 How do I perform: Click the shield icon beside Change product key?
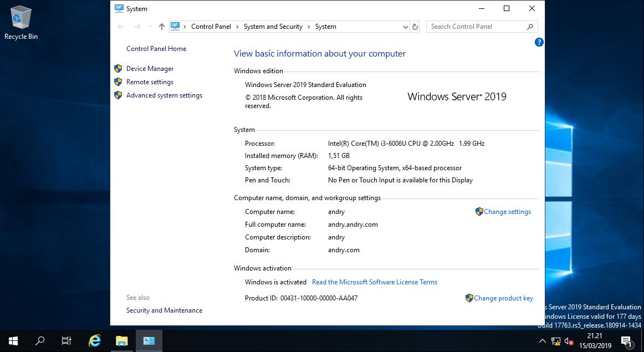[469, 298]
